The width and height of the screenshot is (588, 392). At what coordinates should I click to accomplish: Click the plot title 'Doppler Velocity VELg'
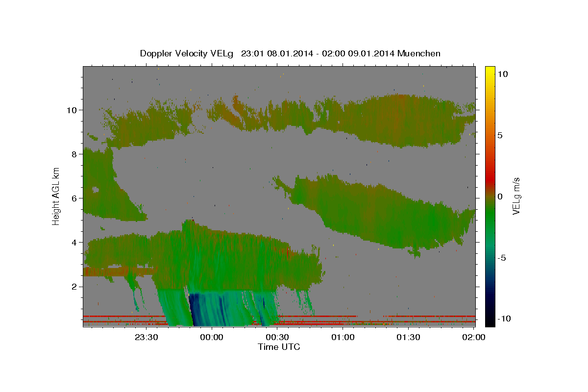click(x=187, y=53)
